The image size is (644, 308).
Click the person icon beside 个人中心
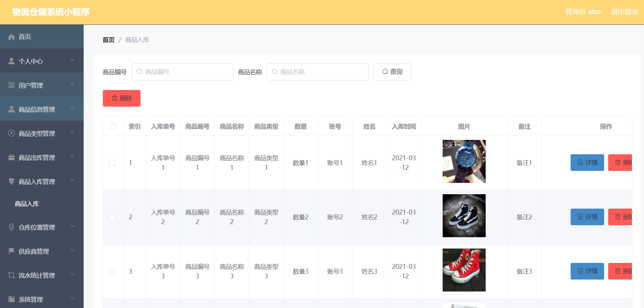[11, 61]
